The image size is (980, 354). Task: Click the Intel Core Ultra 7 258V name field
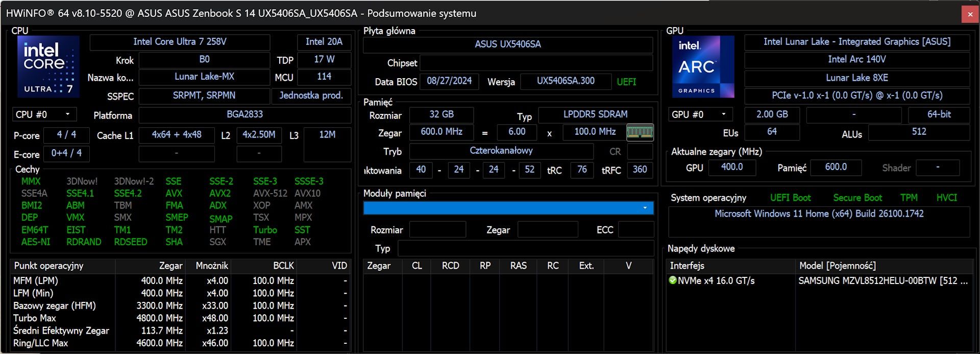click(x=180, y=42)
